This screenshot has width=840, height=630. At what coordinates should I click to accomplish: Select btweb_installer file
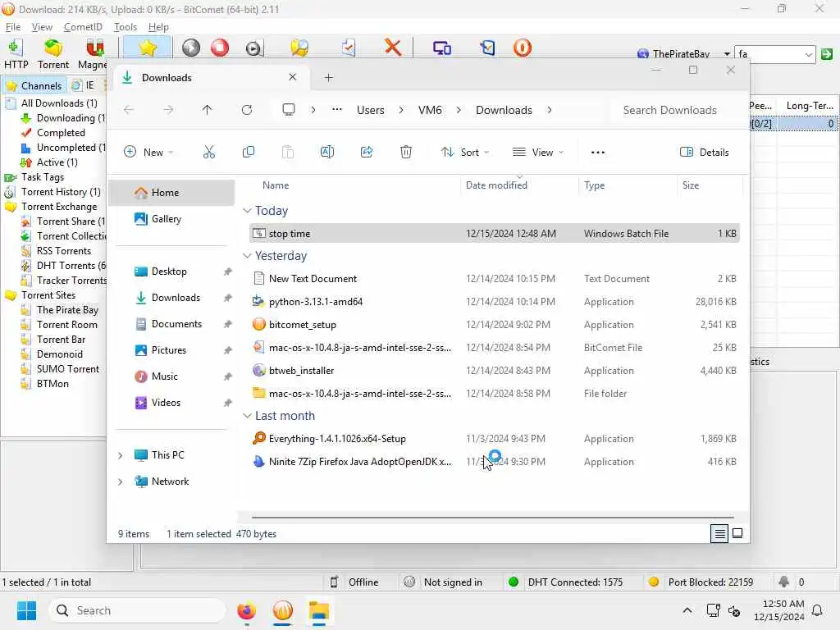494,371
